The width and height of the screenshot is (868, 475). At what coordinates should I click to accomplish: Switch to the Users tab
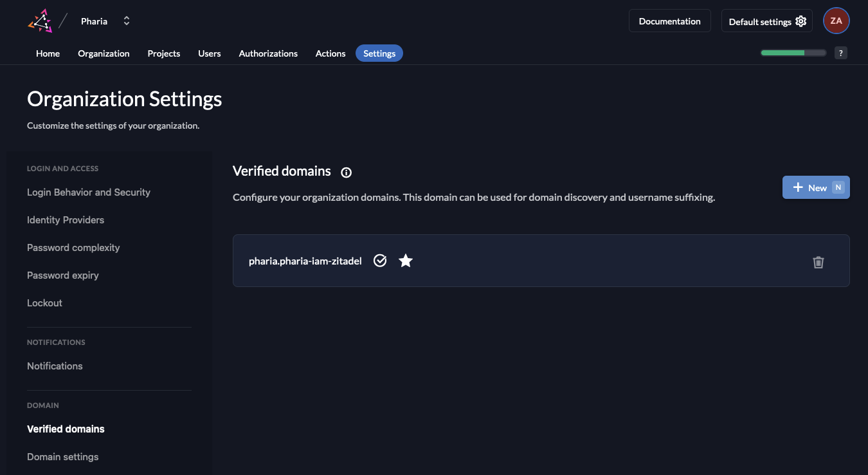pyautogui.click(x=209, y=53)
